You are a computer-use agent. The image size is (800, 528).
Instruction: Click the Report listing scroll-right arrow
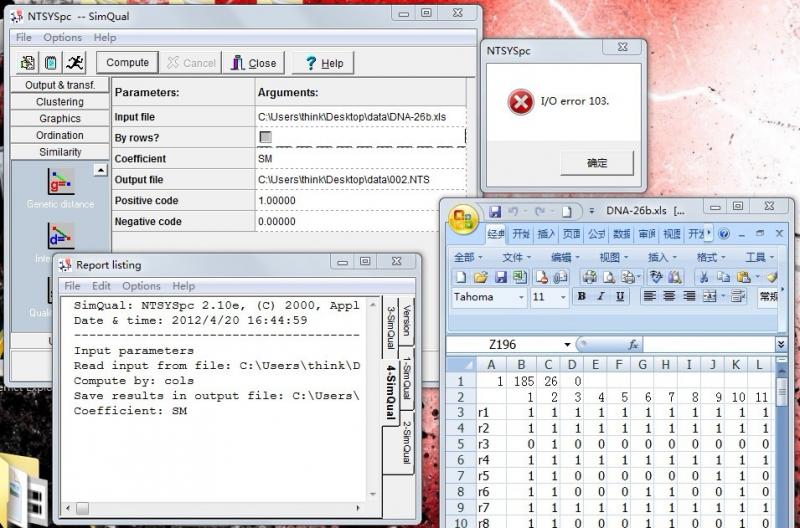click(357, 508)
